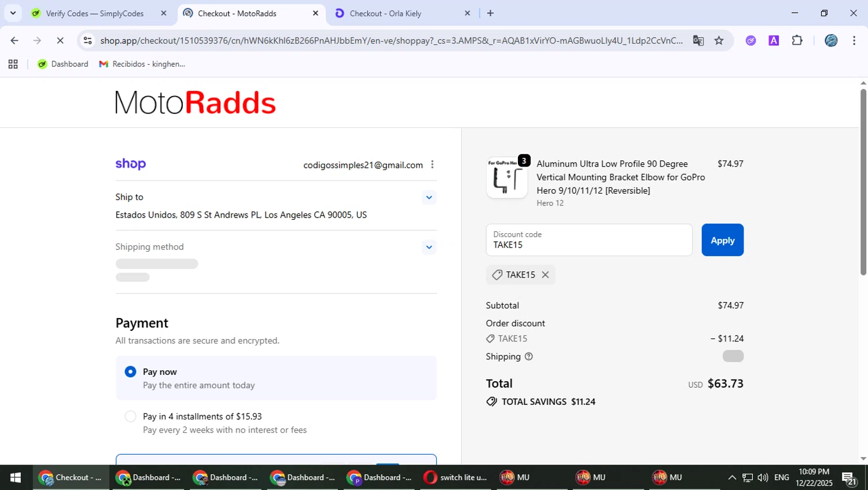Click the Shipping help question icon
Viewport: 868px width, 490px height.
coord(528,356)
